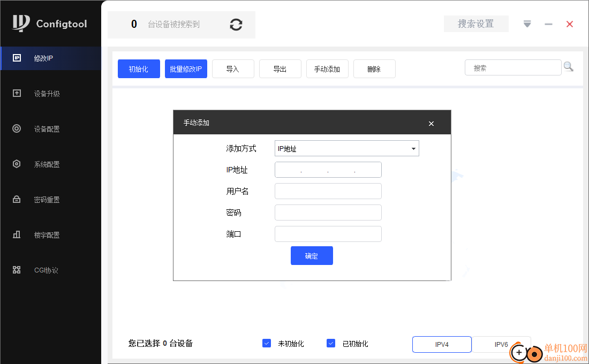Minimize the Configtool window
The image size is (589, 364).
[x=548, y=24]
